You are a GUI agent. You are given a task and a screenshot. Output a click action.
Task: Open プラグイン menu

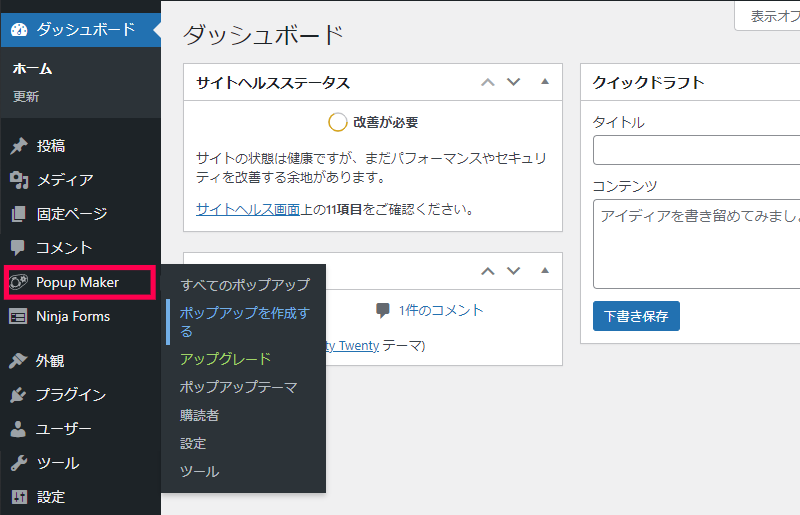click(x=81, y=395)
